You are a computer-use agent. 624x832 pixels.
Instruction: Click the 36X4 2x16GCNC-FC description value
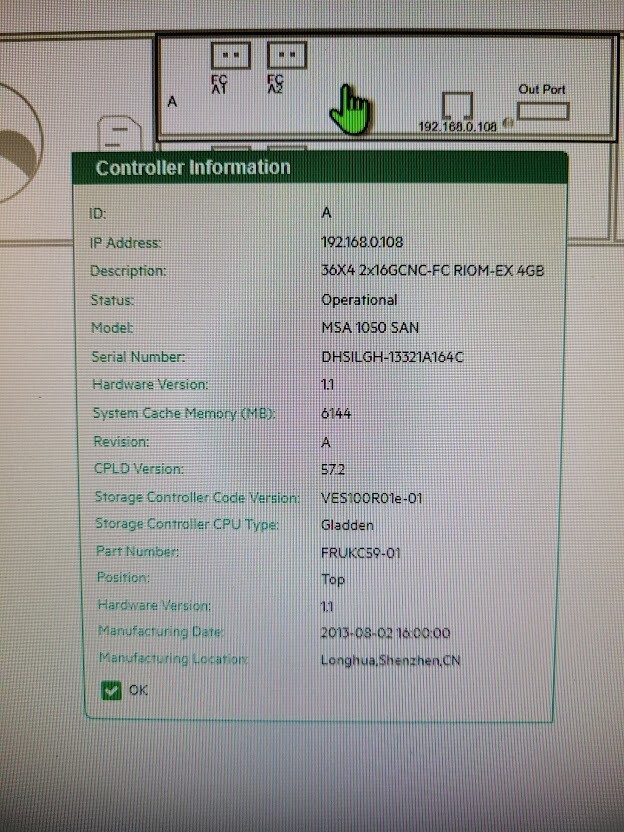tap(432, 271)
